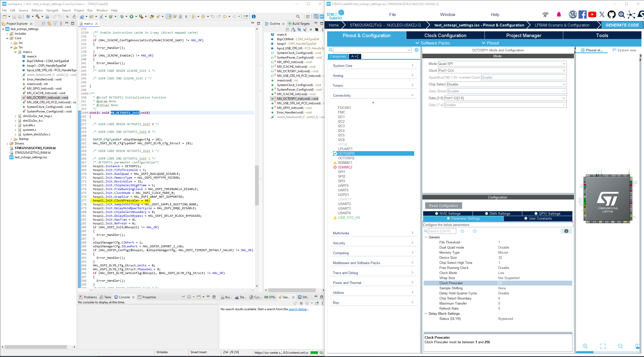Open the GitHub icon in the CubeMX header
The width and height of the screenshot is (644, 357).
[x=612, y=15]
